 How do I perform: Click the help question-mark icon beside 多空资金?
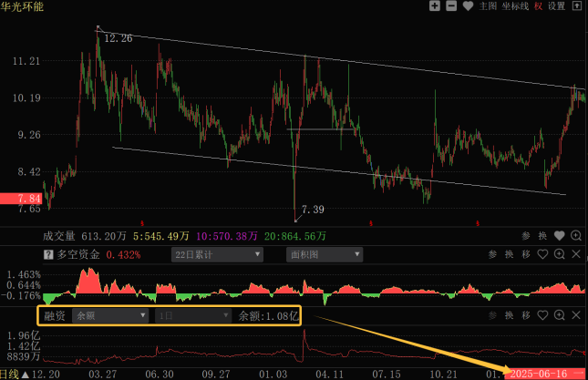48,255
